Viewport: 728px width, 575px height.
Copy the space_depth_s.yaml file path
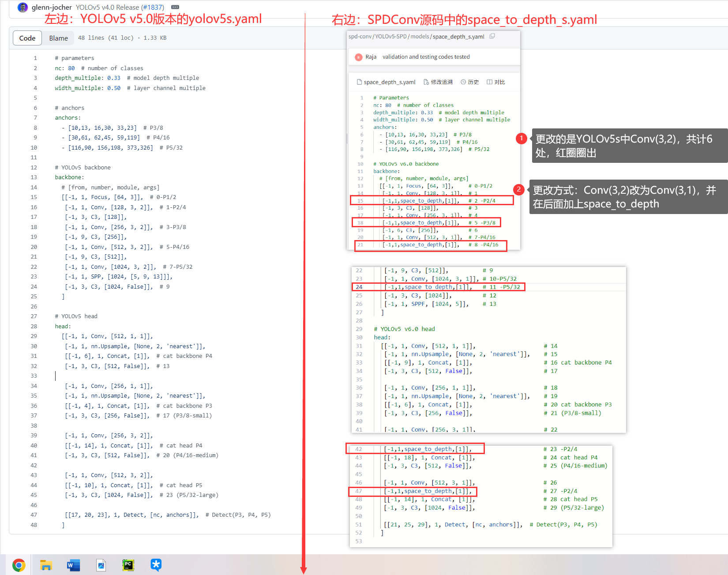click(492, 36)
